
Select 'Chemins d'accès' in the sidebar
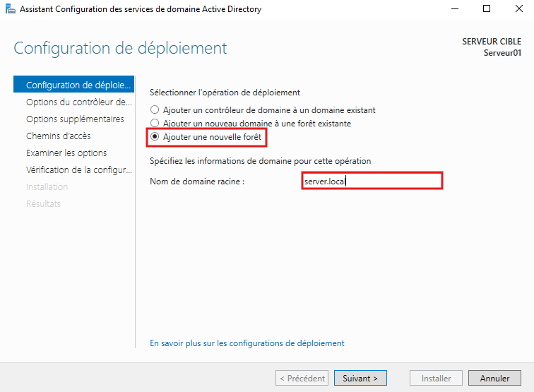click(58, 136)
